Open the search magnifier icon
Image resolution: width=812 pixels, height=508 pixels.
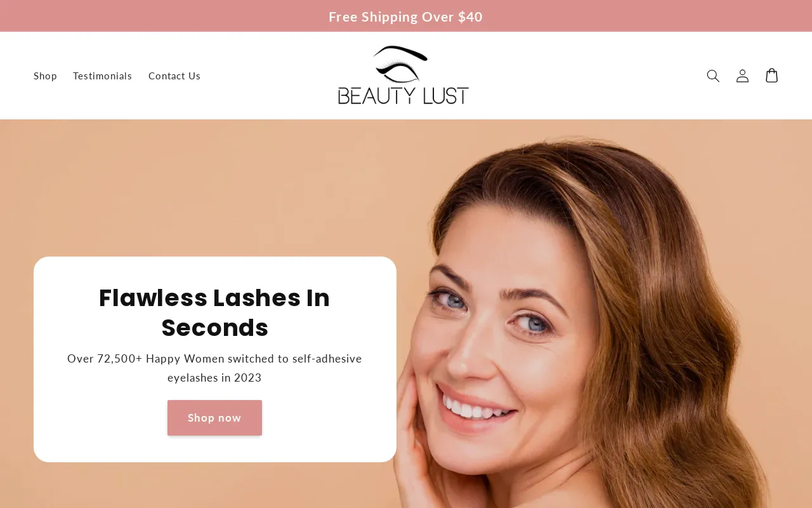coord(713,76)
